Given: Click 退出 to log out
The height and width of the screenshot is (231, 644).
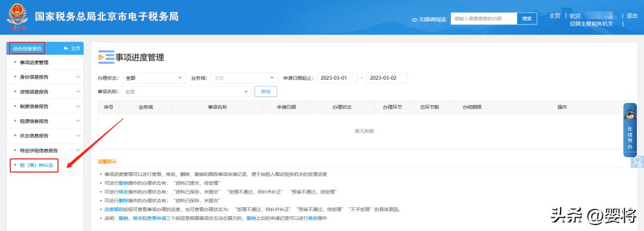Looking at the screenshot, I should tap(631, 15).
